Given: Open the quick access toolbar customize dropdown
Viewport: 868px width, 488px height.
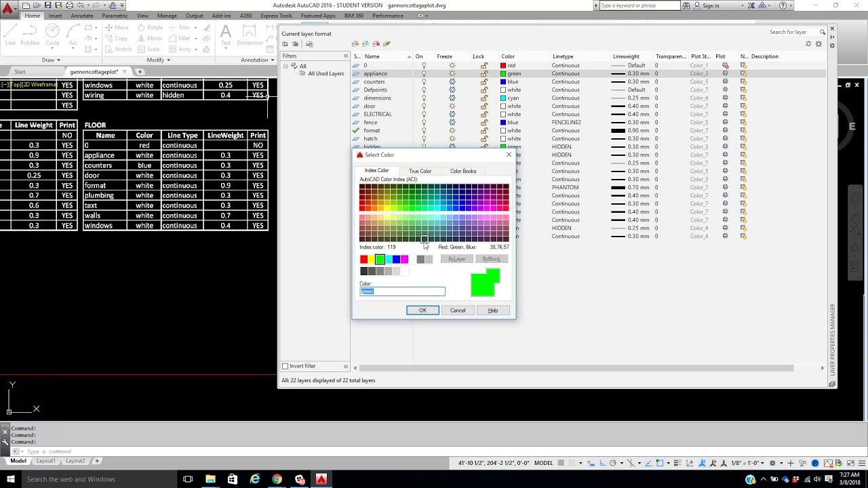Looking at the screenshot, I should point(123,5).
